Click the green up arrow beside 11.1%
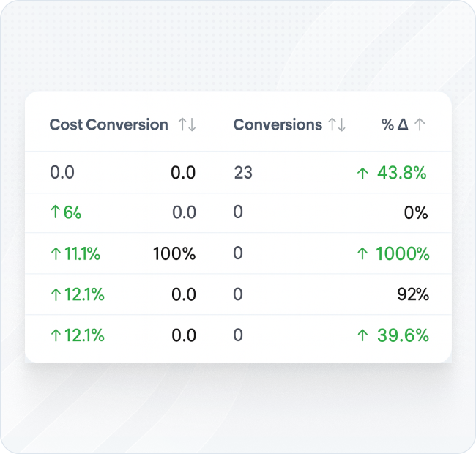The width and height of the screenshot is (476, 454). [55, 255]
